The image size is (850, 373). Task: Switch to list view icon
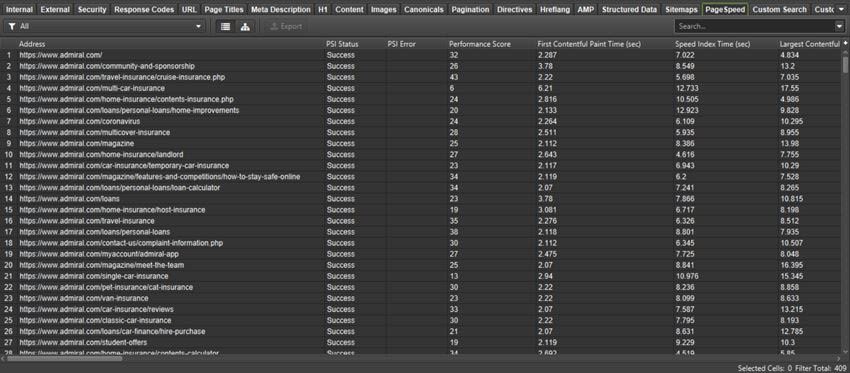pyautogui.click(x=226, y=26)
